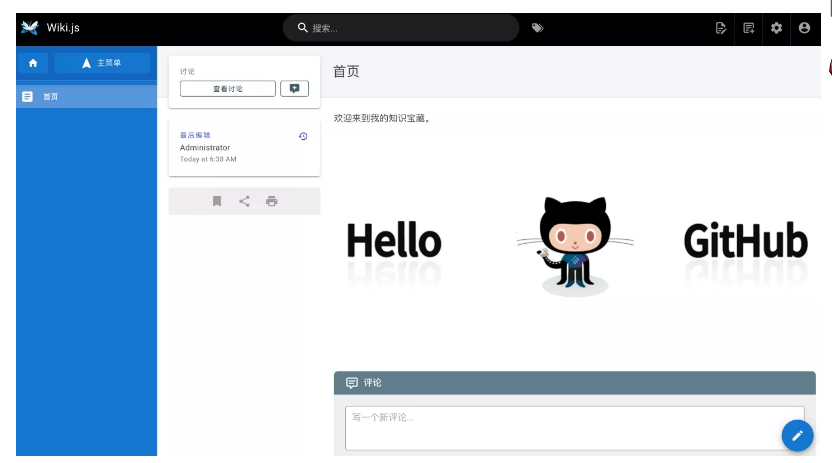Screen dimensions: 832x463
Task: Open the Wiki.js site title link
Action: coord(63,28)
